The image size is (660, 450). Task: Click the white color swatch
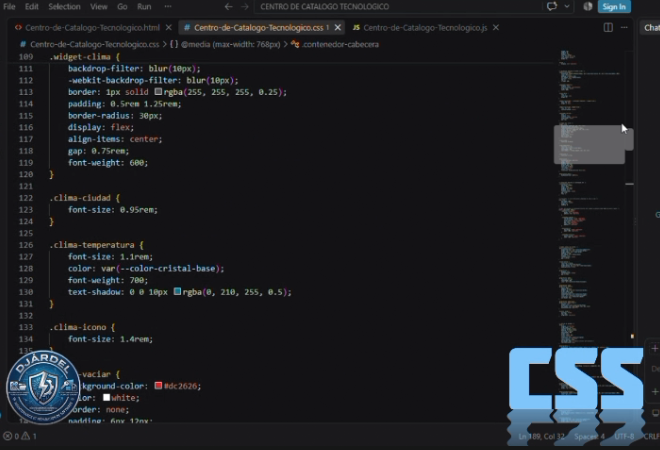tap(106, 397)
